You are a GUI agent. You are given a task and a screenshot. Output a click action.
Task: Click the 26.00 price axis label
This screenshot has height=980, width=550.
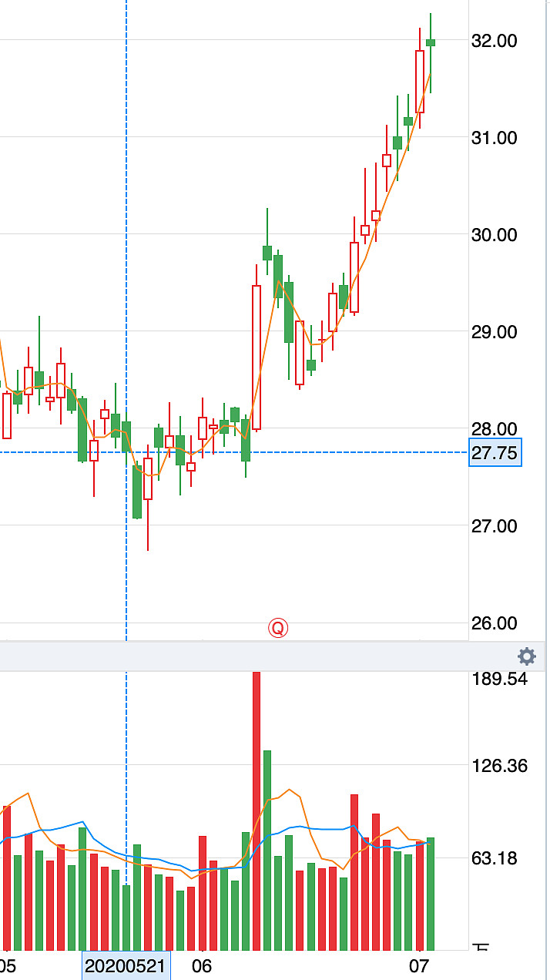[x=494, y=623]
